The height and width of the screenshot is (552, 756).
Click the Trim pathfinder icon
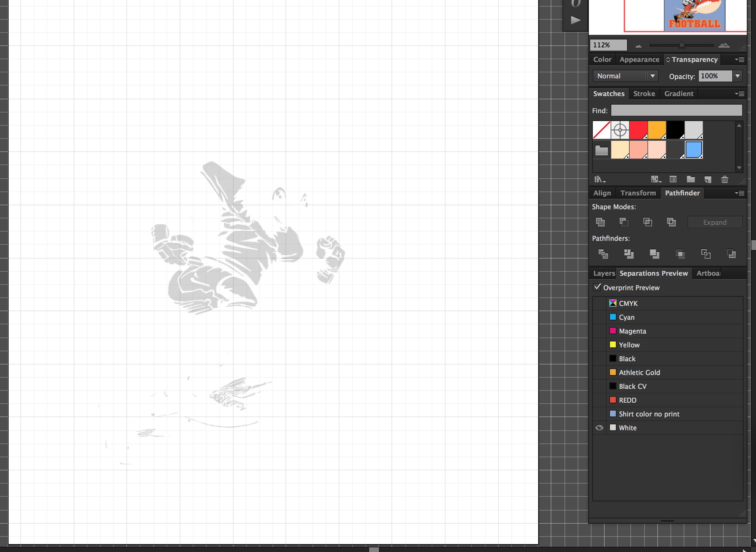pos(629,254)
